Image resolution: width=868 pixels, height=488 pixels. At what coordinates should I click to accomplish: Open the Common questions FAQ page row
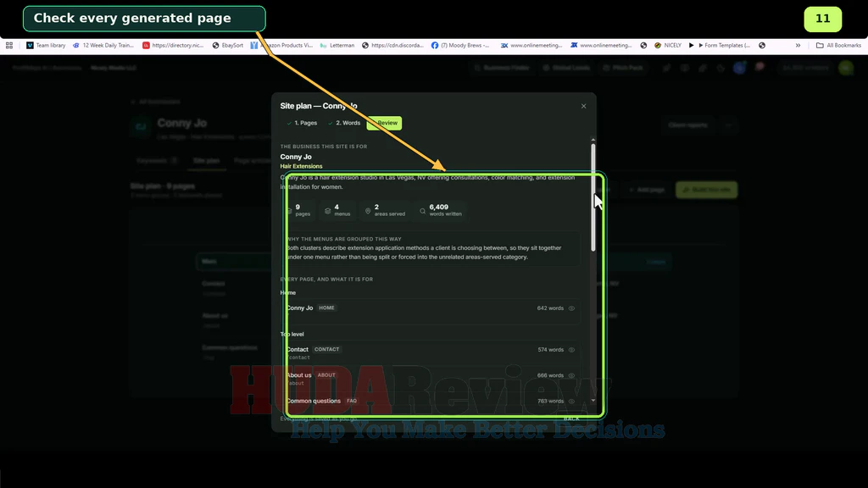[x=431, y=401]
